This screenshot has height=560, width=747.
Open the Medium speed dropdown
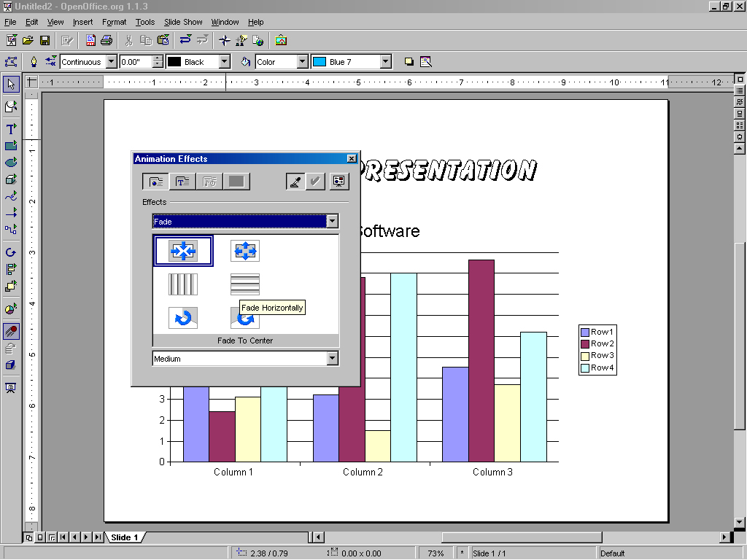(333, 359)
